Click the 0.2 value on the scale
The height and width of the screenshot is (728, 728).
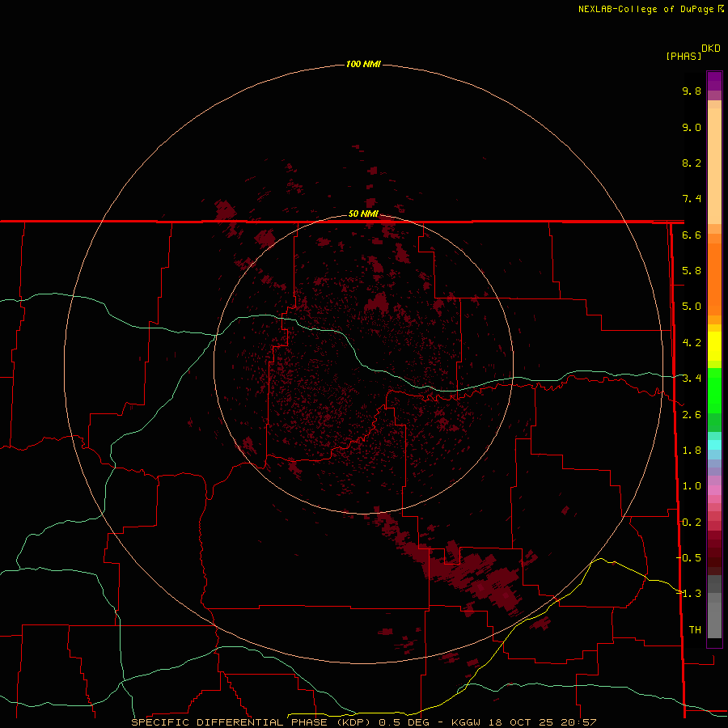coord(692,523)
